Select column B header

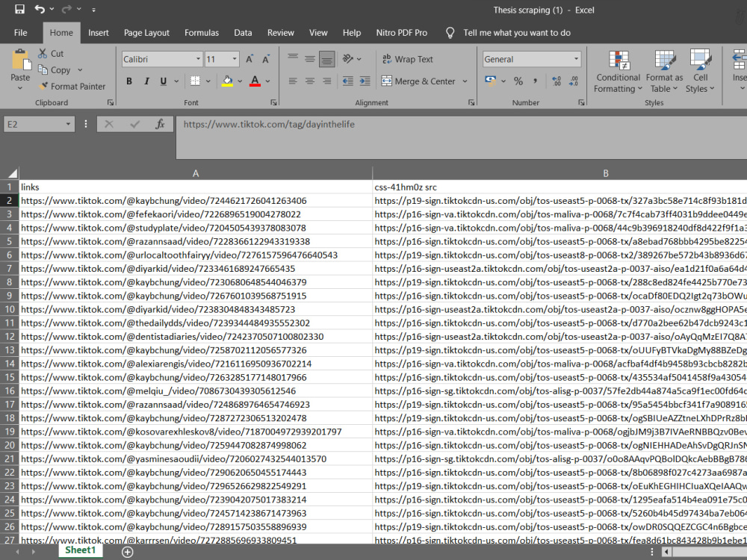606,173
